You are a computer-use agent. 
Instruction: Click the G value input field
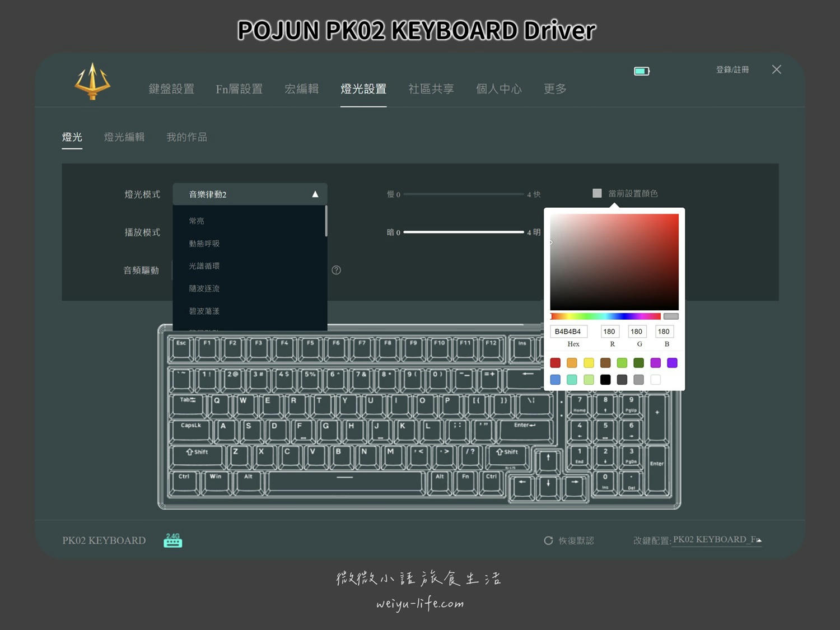tap(637, 332)
